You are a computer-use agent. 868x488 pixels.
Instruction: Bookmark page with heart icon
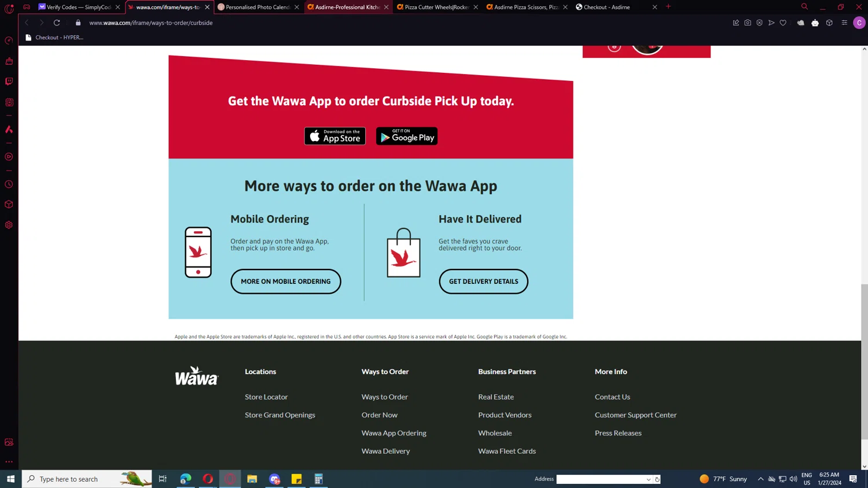pyautogui.click(x=783, y=23)
